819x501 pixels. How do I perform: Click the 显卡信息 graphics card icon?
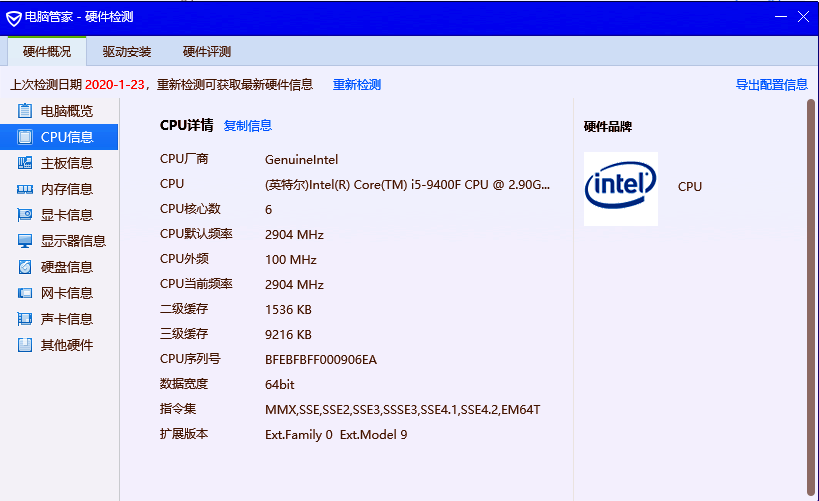pyautogui.click(x=25, y=215)
